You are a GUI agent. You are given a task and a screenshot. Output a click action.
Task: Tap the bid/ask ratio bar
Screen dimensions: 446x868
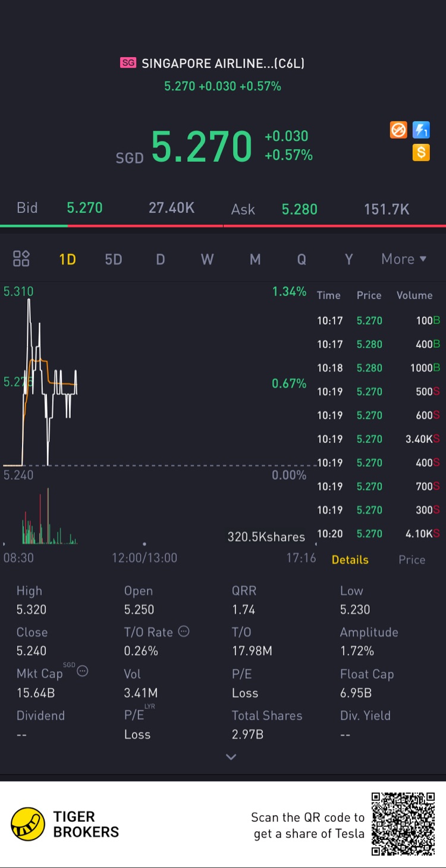[223, 226]
